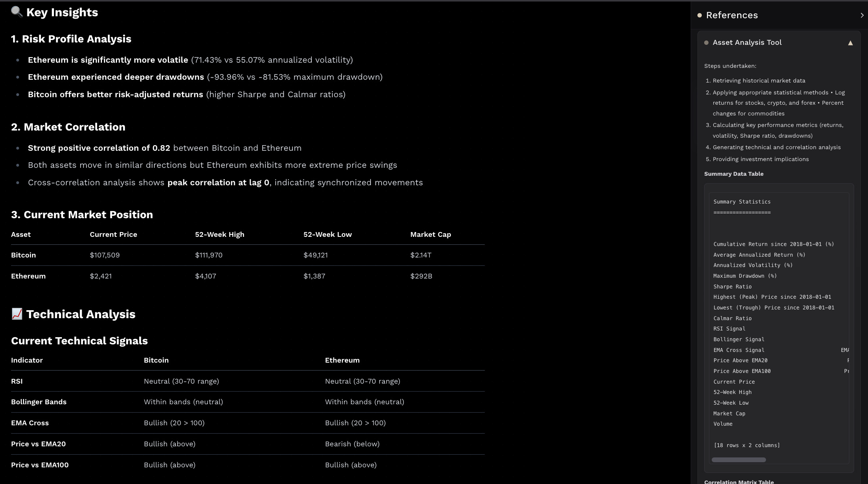
Task: Click the Risk Profile Analysis heading
Action: (71, 39)
